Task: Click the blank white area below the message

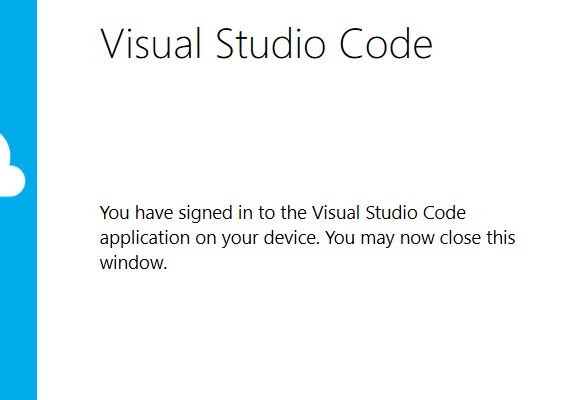Action: pos(297,335)
